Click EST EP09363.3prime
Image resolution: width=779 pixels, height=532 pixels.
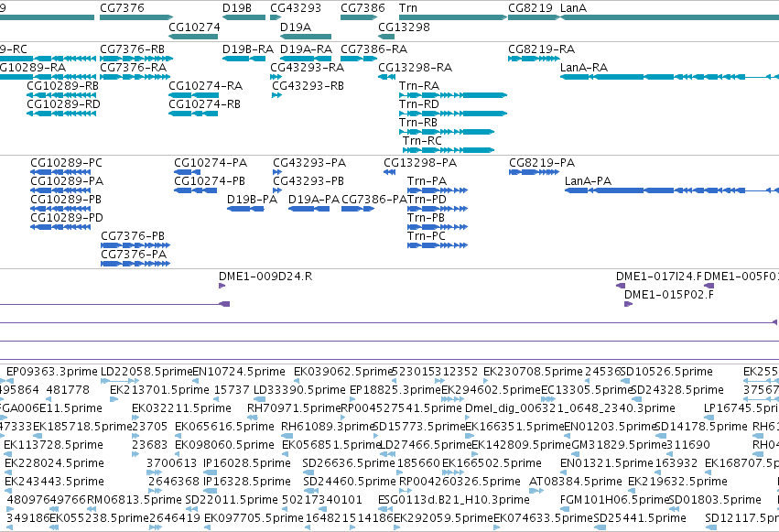[x=52, y=372]
